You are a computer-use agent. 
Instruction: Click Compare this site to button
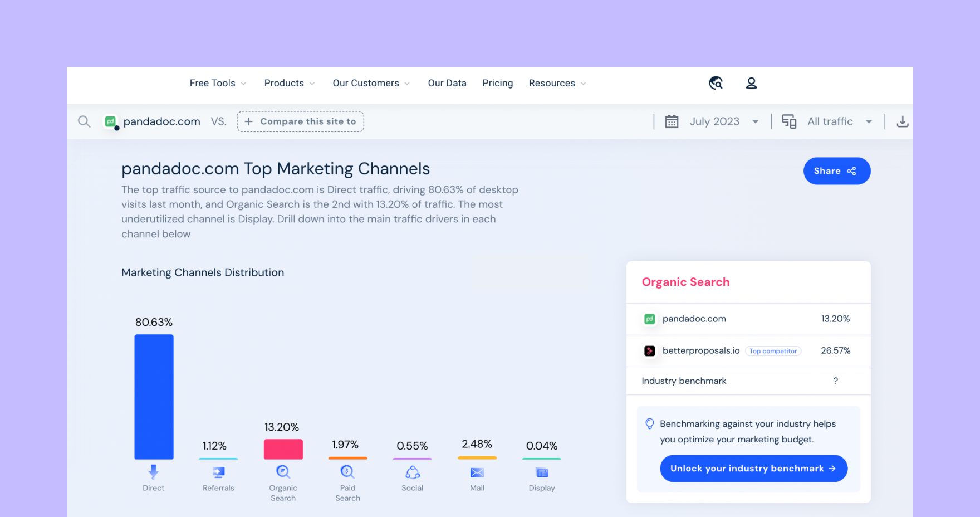(x=301, y=121)
